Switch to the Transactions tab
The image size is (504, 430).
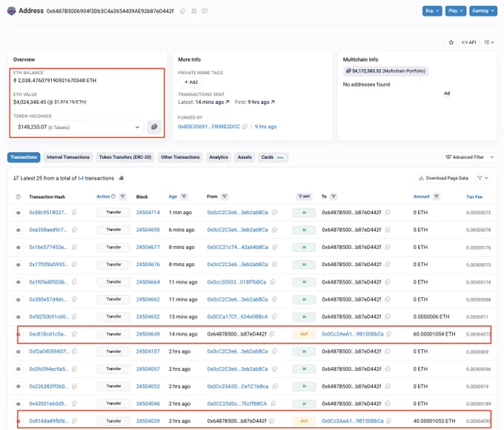click(24, 157)
